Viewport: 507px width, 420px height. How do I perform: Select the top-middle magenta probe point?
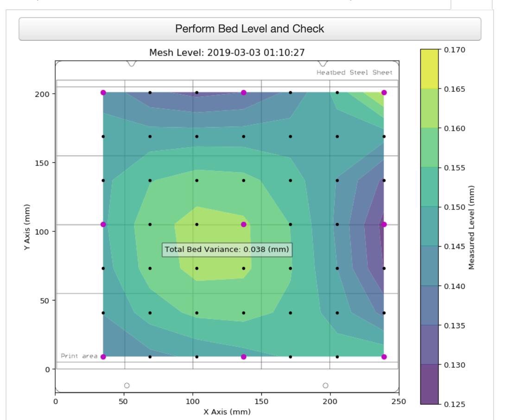[x=243, y=92]
